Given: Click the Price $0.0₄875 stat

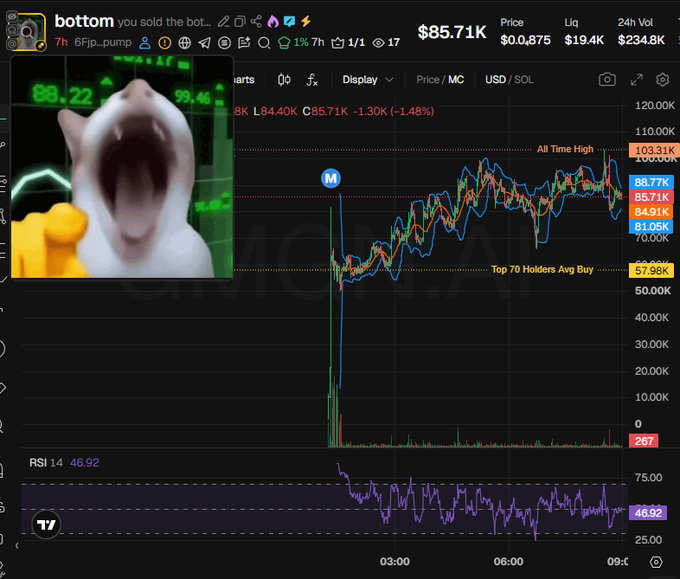Looking at the screenshot, I should pyautogui.click(x=525, y=32).
